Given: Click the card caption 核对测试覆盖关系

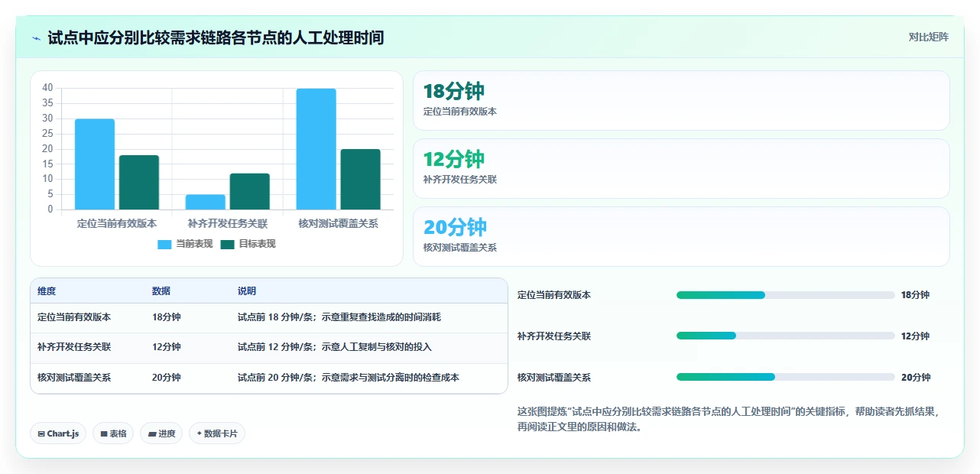Looking at the screenshot, I should (460, 248).
